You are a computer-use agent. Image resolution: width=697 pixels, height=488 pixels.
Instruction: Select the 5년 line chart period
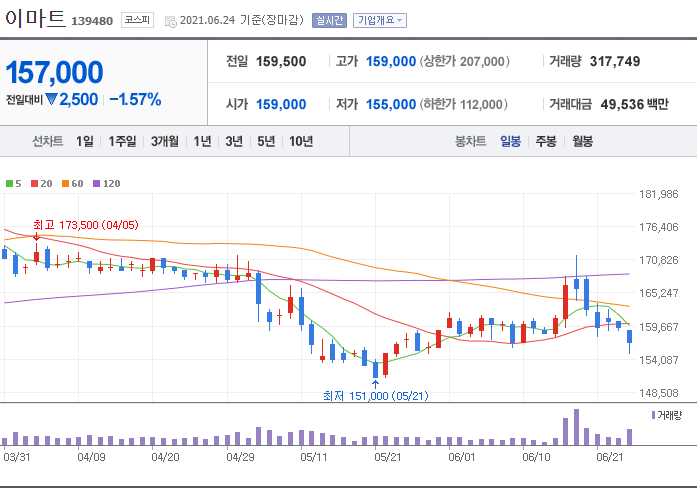click(x=266, y=141)
